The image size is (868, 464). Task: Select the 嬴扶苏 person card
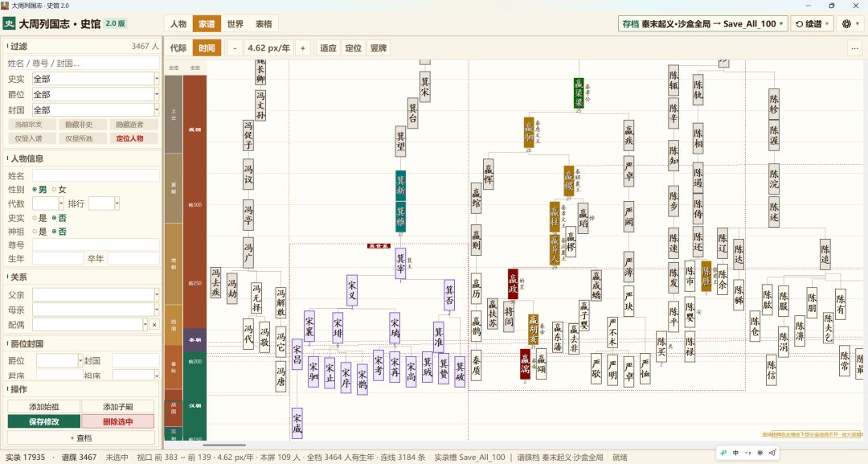[x=493, y=314]
